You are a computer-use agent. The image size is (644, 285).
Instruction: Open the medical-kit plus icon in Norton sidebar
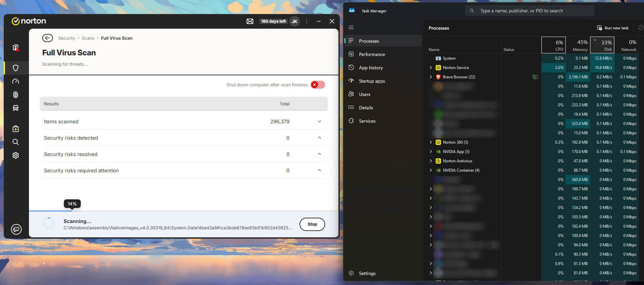[16, 129]
